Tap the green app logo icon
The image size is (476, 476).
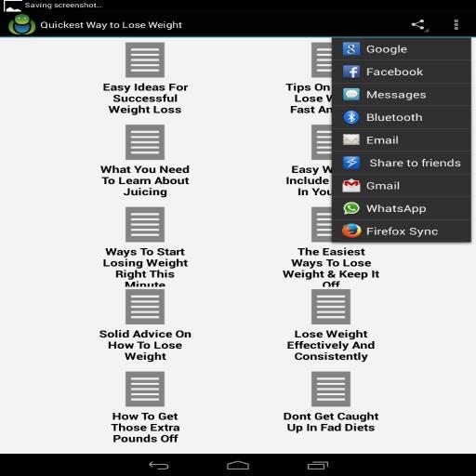point(21,25)
